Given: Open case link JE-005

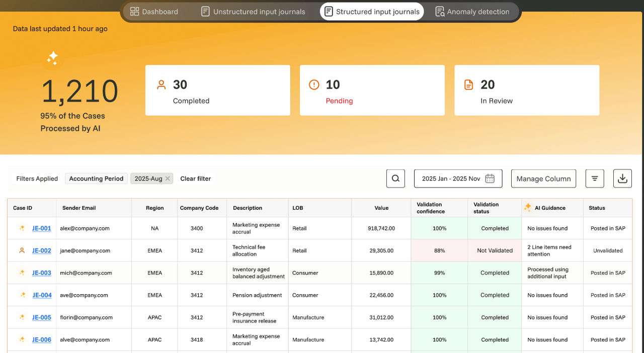Looking at the screenshot, I should (42, 317).
